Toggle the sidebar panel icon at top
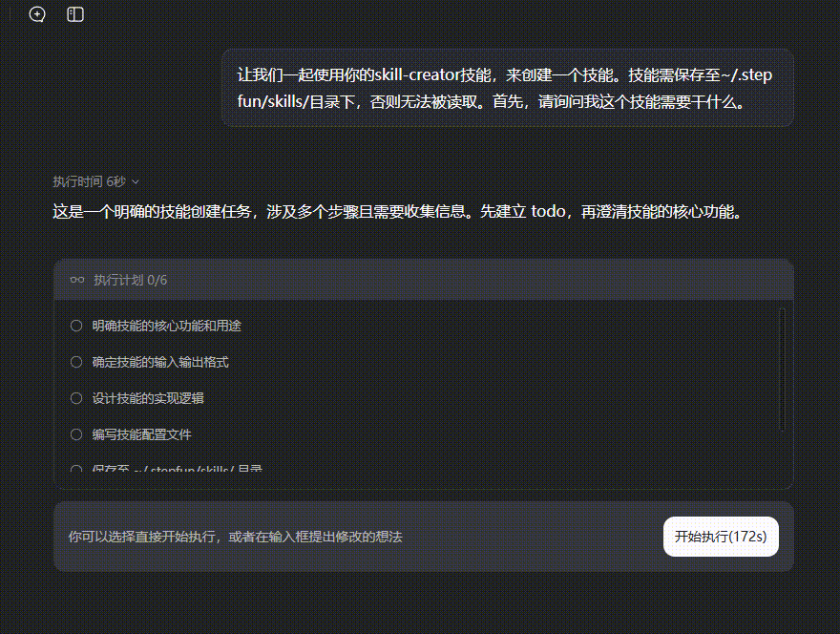 click(74, 14)
